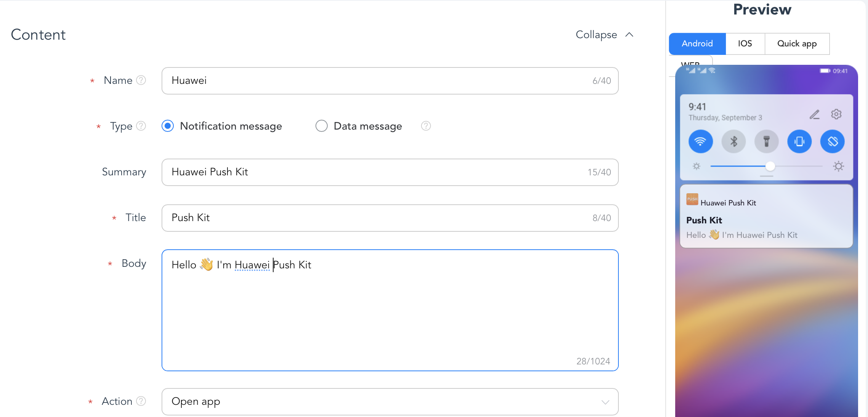Viewport: 868px width, 417px height.
Task: Collapse the Content section
Action: point(605,35)
